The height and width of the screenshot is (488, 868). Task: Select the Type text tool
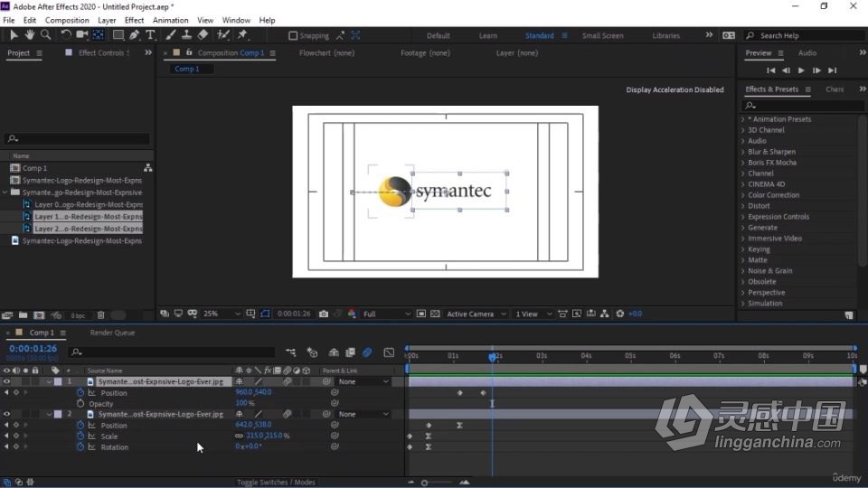150,35
